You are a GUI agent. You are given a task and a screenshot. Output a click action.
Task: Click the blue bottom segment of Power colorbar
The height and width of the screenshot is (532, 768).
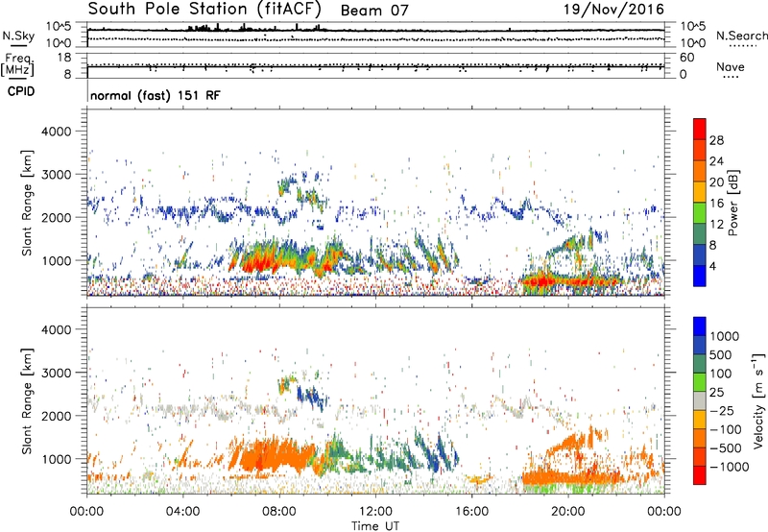(700, 277)
